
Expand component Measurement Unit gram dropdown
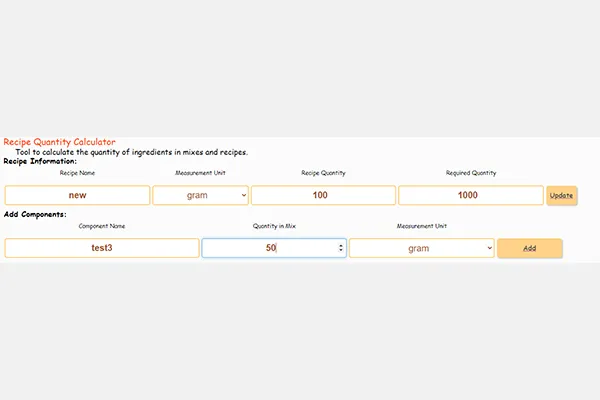click(421, 247)
